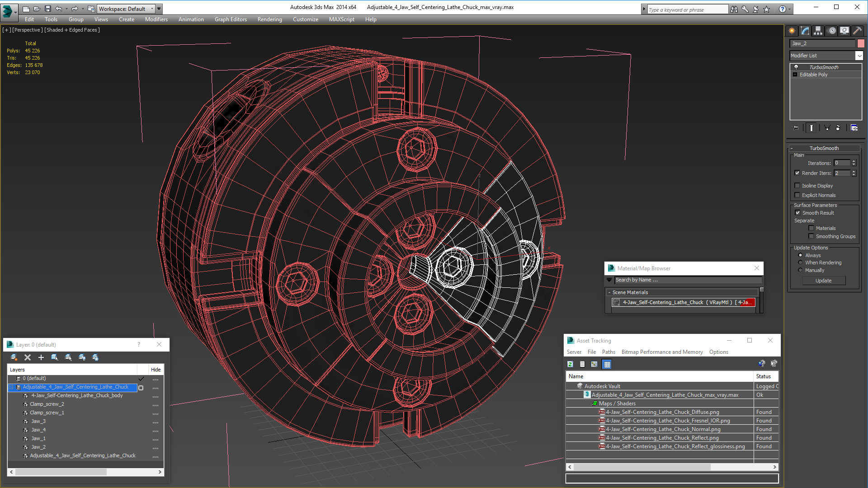Open the Hierarchy command panel tab
This screenshot has height=488, width=868.
[x=818, y=31]
